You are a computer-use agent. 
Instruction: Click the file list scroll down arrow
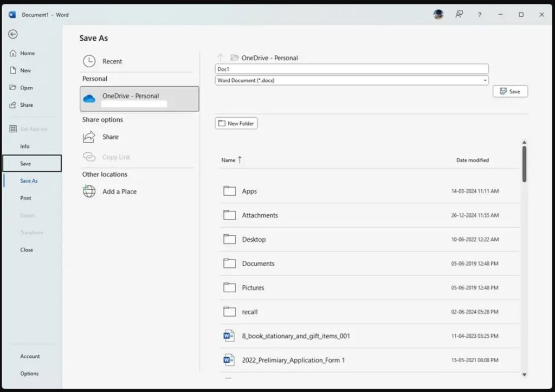(524, 375)
